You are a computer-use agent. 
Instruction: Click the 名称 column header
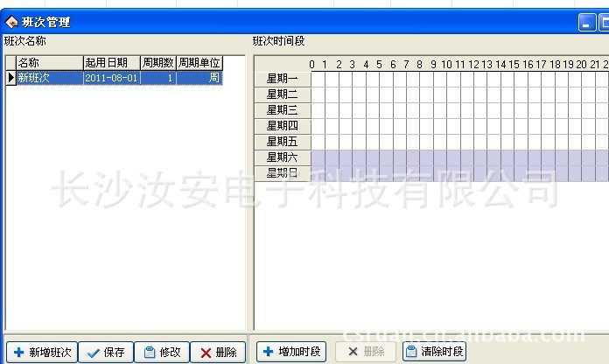click(x=49, y=63)
